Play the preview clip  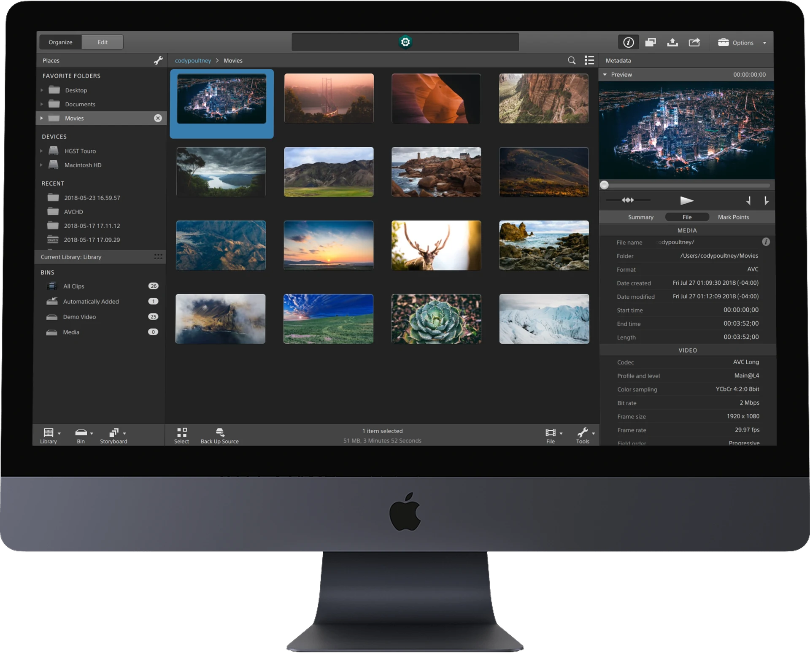click(687, 200)
